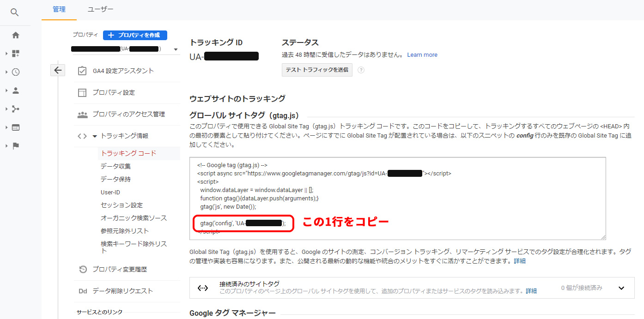644x319 pixels.
Task: Select 検索キーワード除外リスト menu item
Action: click(x=134, y=247)
